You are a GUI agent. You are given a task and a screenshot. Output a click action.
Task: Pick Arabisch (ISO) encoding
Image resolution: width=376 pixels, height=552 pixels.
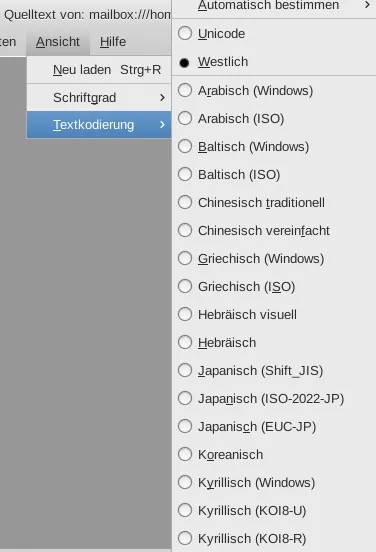(x=274, y=119)
